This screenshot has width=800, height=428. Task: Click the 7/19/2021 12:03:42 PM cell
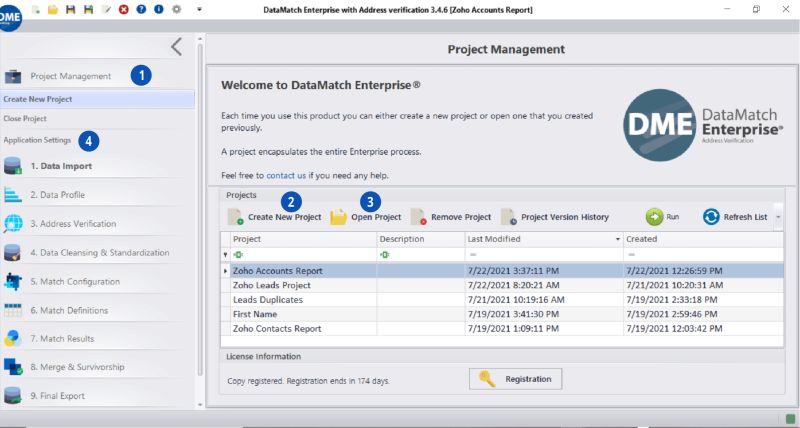click(704, 329)
